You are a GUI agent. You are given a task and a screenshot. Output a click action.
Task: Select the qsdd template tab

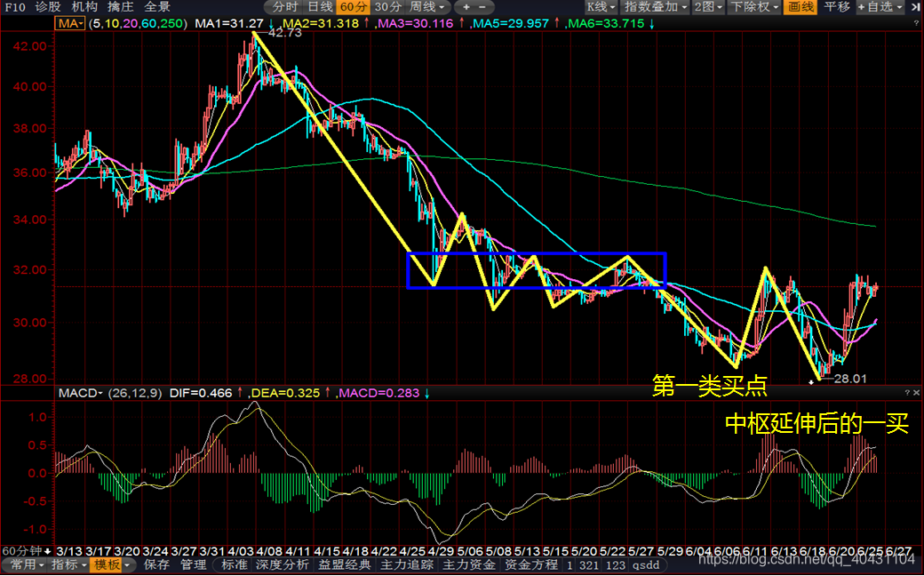coord(646,564)
